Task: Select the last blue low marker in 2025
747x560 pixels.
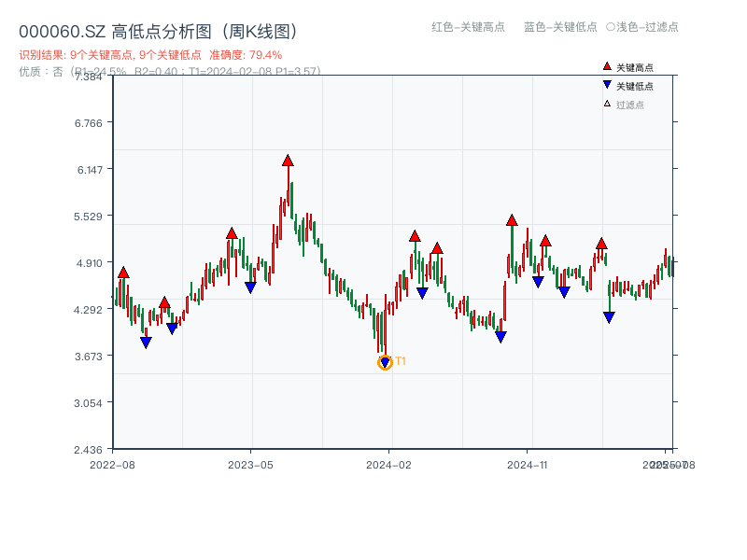Action: 609,317
